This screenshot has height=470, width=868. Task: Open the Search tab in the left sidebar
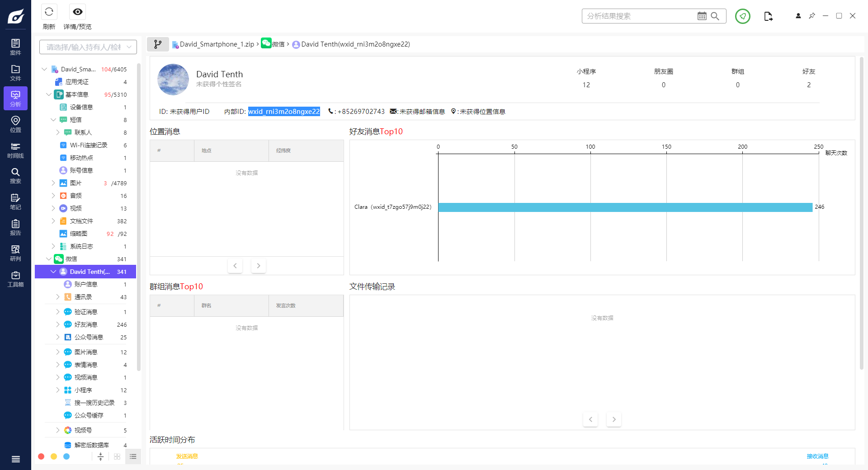click(x=15, y=176)
